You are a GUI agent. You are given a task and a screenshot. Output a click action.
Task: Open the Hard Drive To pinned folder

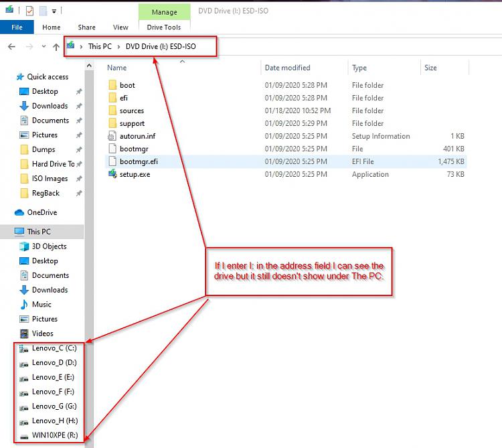point(53,164)
